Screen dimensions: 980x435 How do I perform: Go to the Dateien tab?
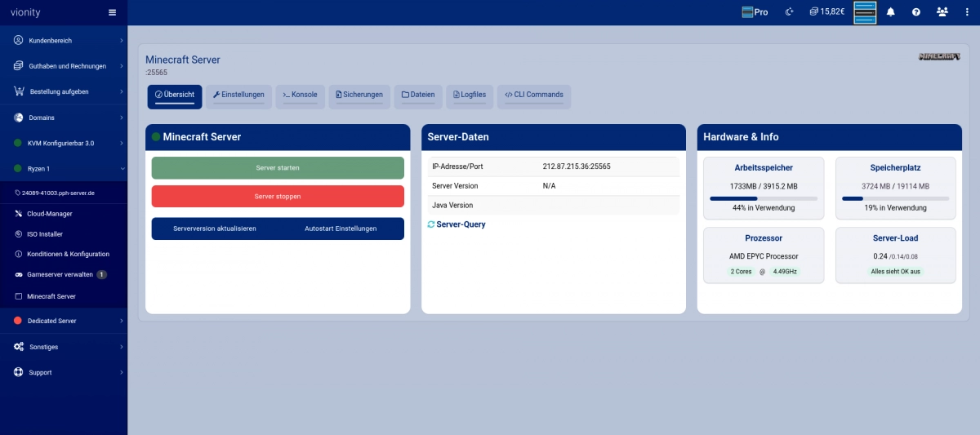tap(418, 96)
